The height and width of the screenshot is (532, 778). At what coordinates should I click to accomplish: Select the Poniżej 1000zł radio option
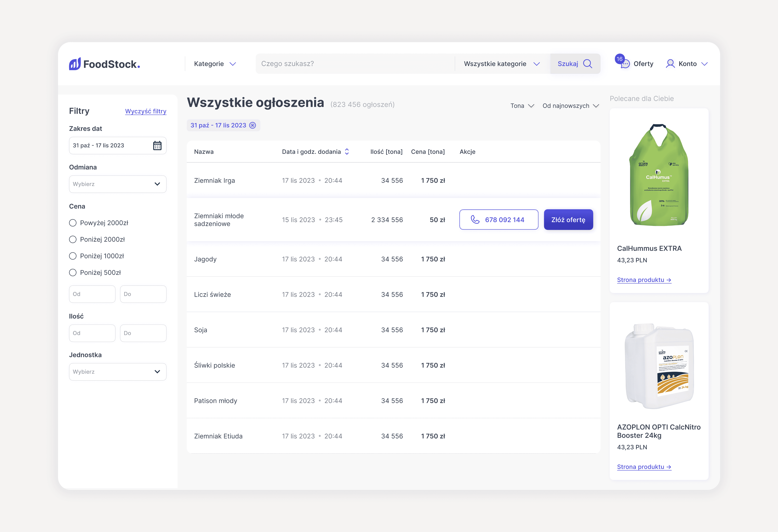[x=73, y=256]
